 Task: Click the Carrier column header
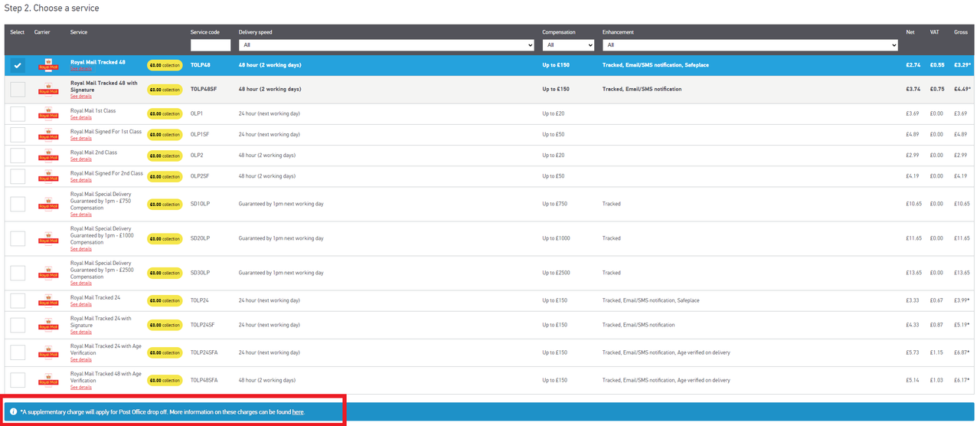click(42, 32)
